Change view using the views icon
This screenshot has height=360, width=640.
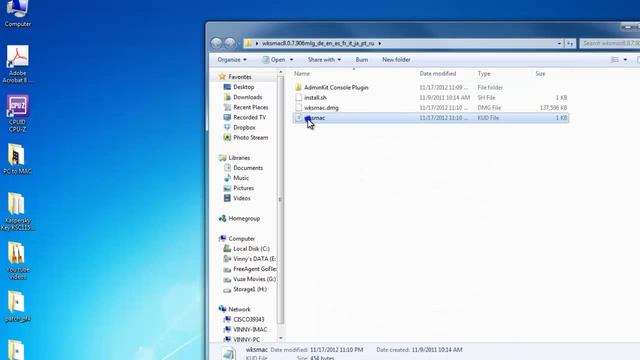[x=615, y=60]
